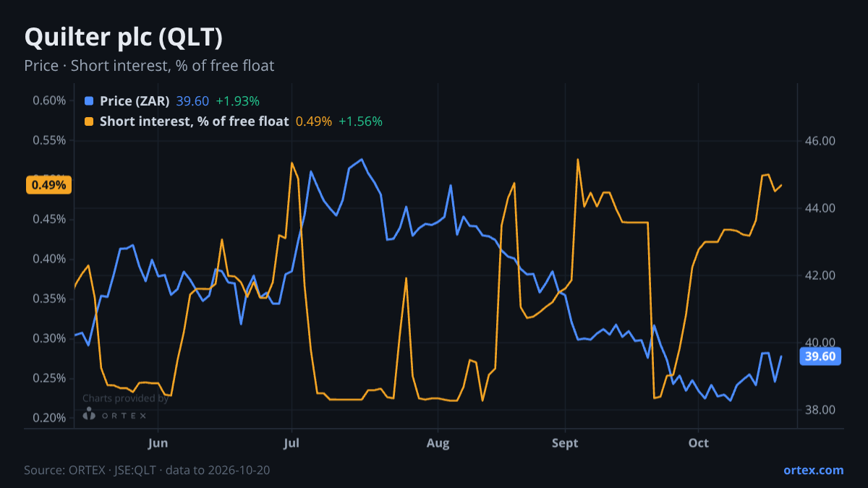Screen dimensions: 868x488
Task: Select the Price (ZAR) legend label
Action: (x=135, y=101)
